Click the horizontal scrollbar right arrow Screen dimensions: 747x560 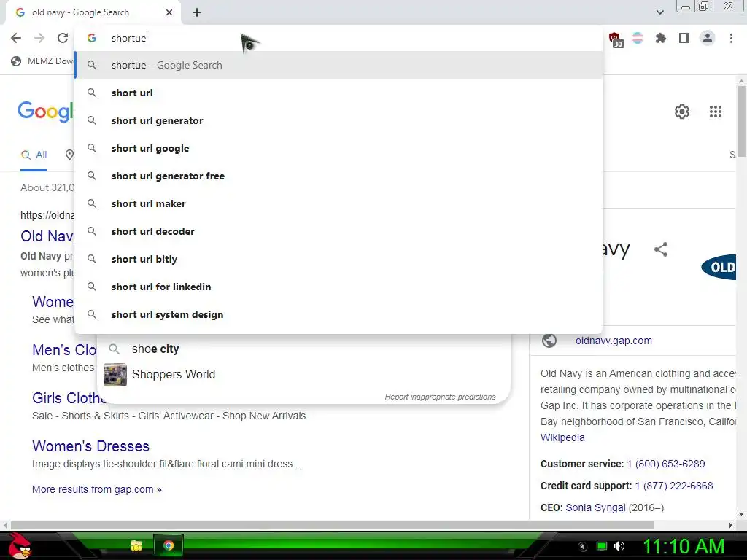(731, 525)
